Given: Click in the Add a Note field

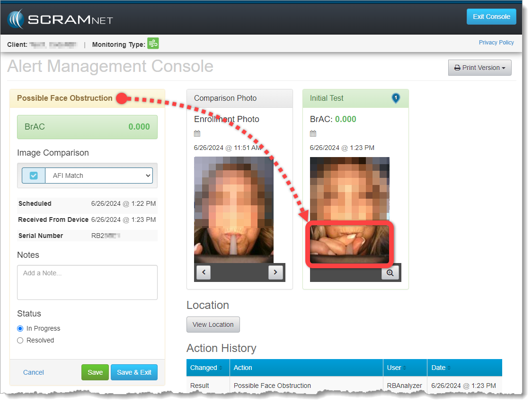Looking at the screenshot, I should [x=87, y=282].
